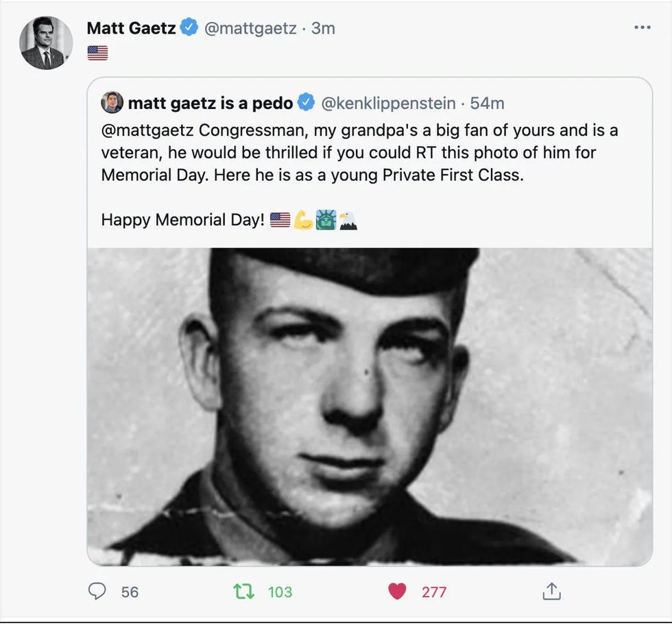Click the small avatar in the quoted tweet
Viewport: 672px width, 626px height.
pos(112,102)
